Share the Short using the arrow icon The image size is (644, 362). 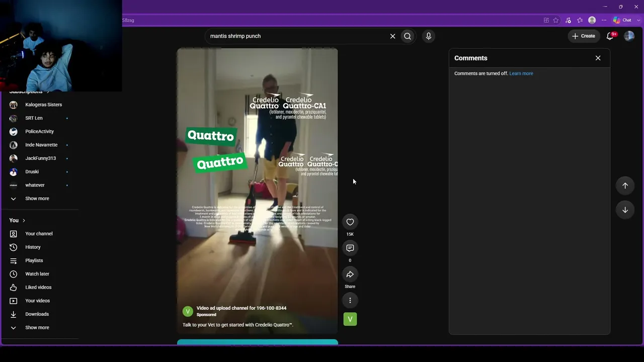coord(350,275)
